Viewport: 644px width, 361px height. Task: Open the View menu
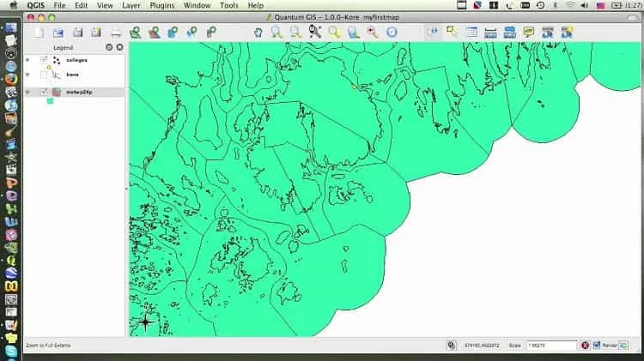[x=105, y=5]
